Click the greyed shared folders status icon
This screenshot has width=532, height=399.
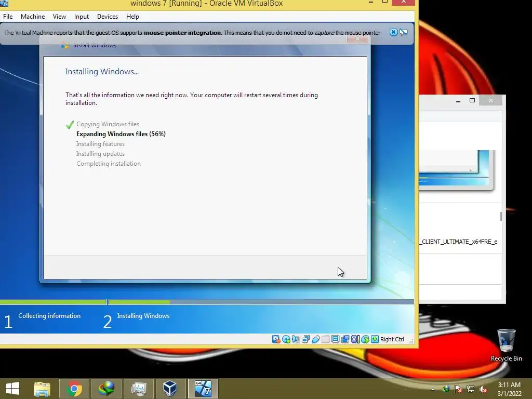325,339
